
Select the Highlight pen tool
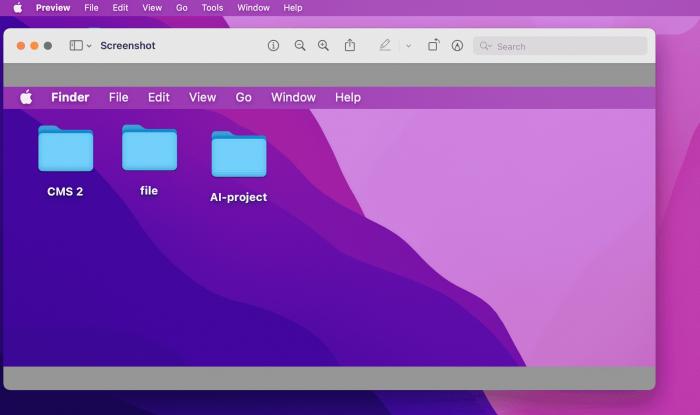[385, 45]
